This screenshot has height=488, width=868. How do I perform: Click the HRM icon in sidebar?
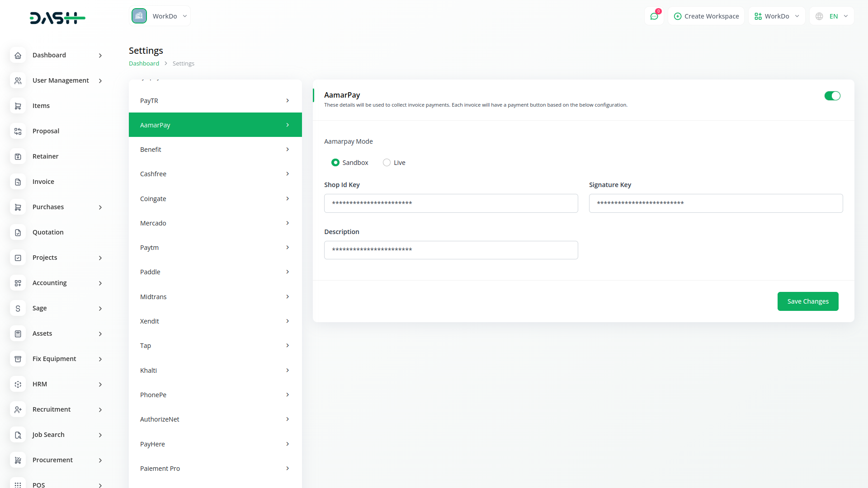point(18,384)
